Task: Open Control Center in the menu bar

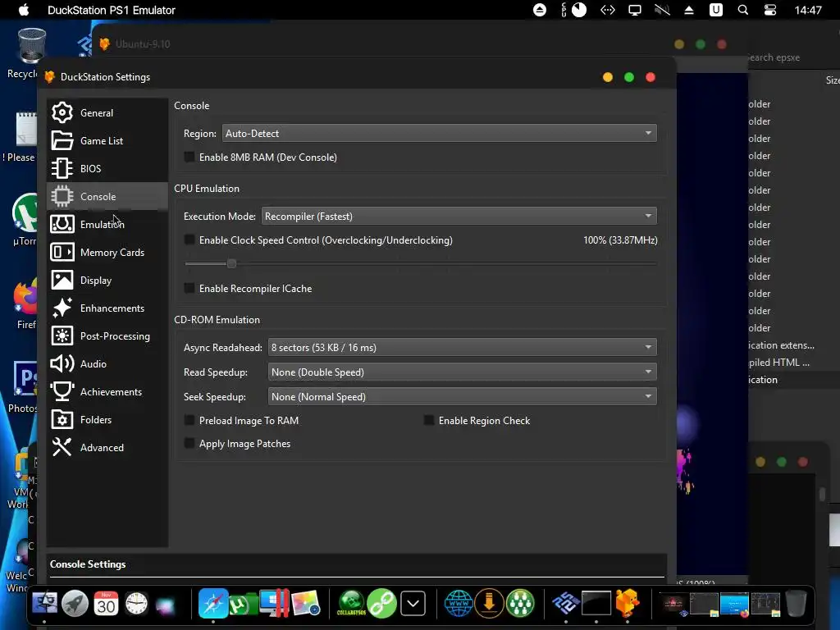Action: [770, 10]
